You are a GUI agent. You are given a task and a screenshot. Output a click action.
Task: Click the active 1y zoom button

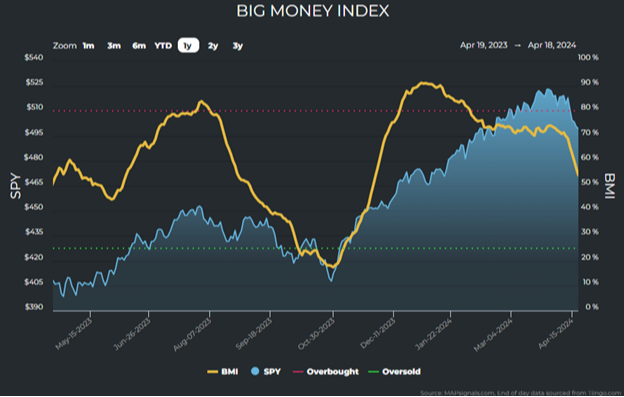click(x=188, y=45)
